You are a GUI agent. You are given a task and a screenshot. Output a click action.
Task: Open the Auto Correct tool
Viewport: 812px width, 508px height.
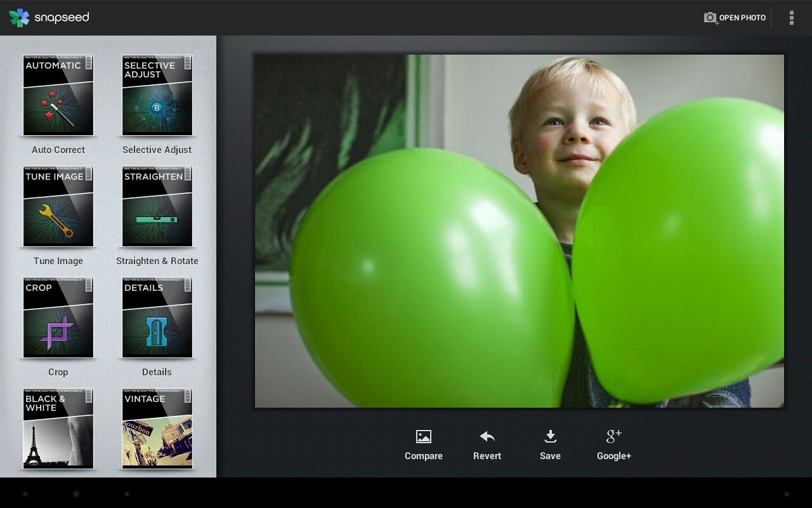pyautogui.click(x=58, y=95)
